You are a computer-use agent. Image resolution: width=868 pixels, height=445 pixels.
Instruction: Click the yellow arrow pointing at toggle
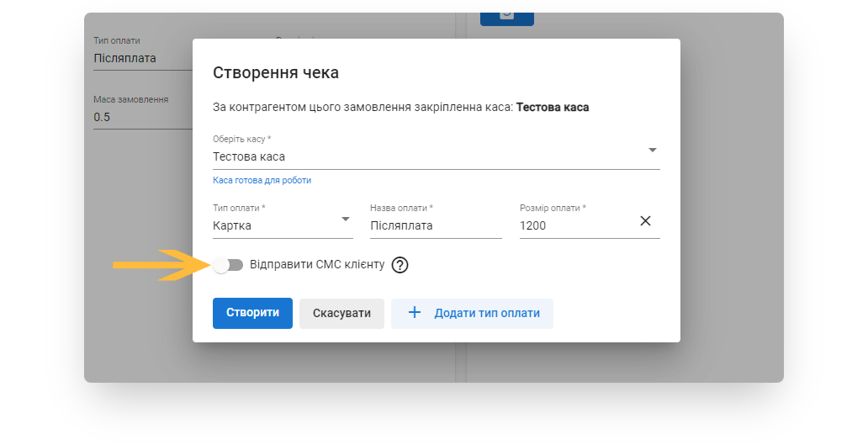160,265
